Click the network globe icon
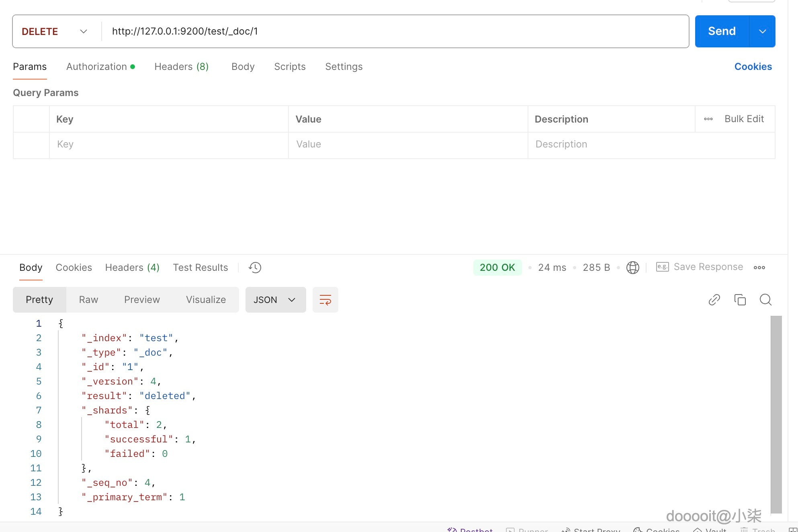Screen dimensions: 798x532 pos(632,268)
